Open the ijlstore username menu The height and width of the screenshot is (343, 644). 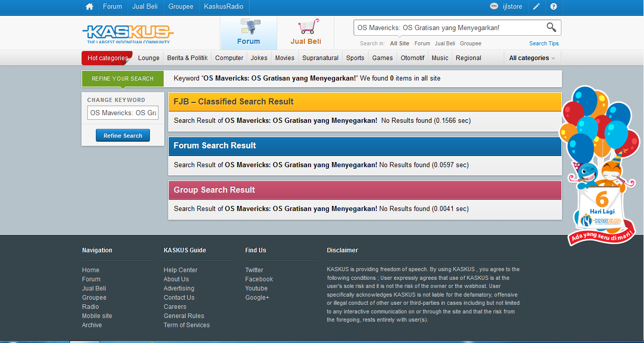(x=511, y=7)
